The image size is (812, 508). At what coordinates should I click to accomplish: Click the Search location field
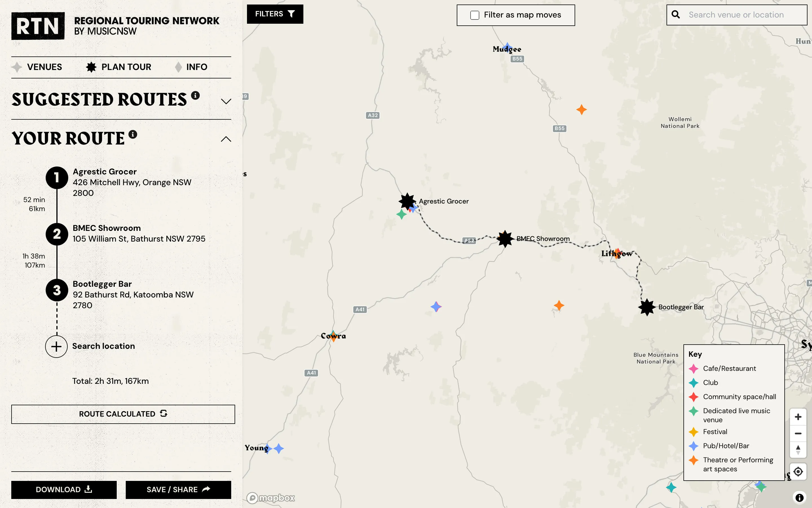103,346
